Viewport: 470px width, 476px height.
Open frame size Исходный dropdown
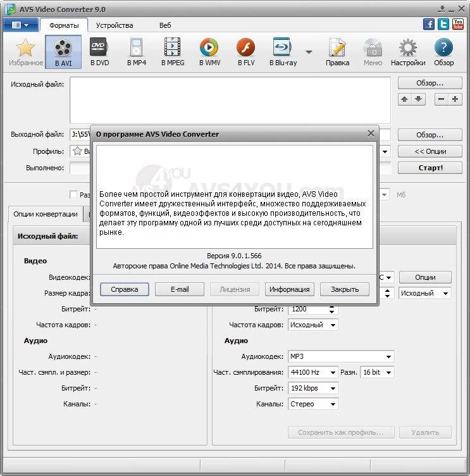point(425,293)
